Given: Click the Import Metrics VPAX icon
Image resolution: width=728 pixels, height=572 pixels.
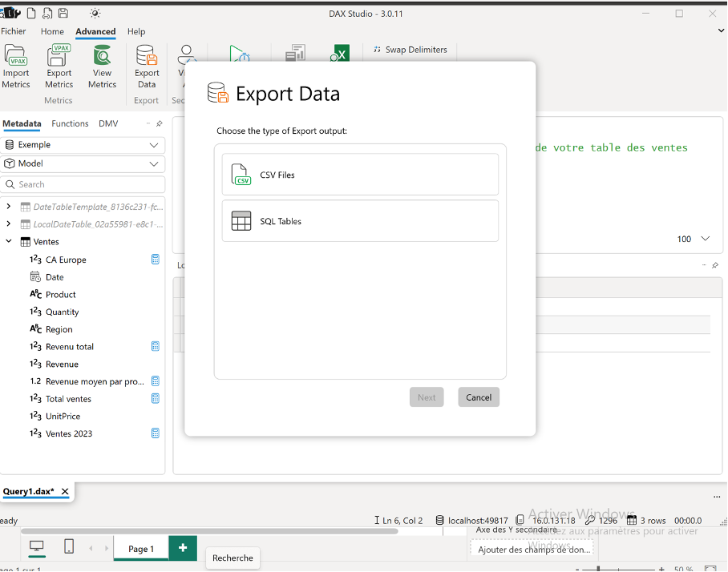Looking at the screenshot, I should pos(16,55).
